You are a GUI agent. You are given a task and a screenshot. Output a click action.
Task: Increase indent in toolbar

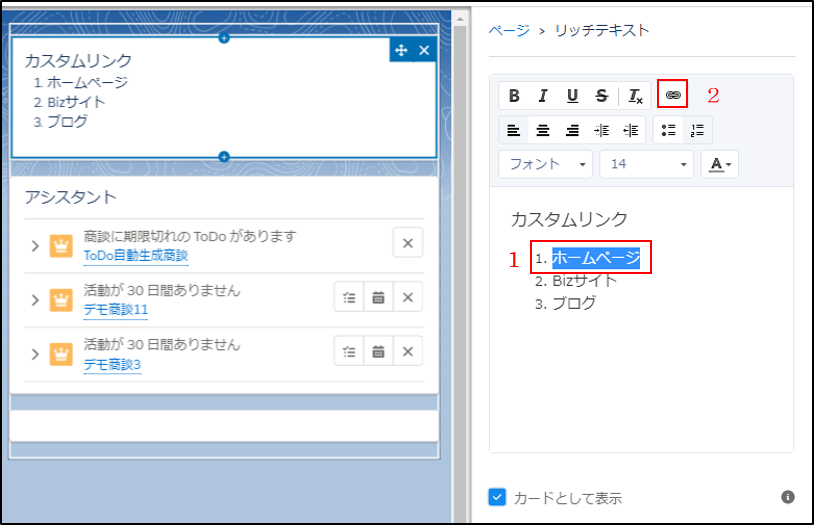[602, 130]
